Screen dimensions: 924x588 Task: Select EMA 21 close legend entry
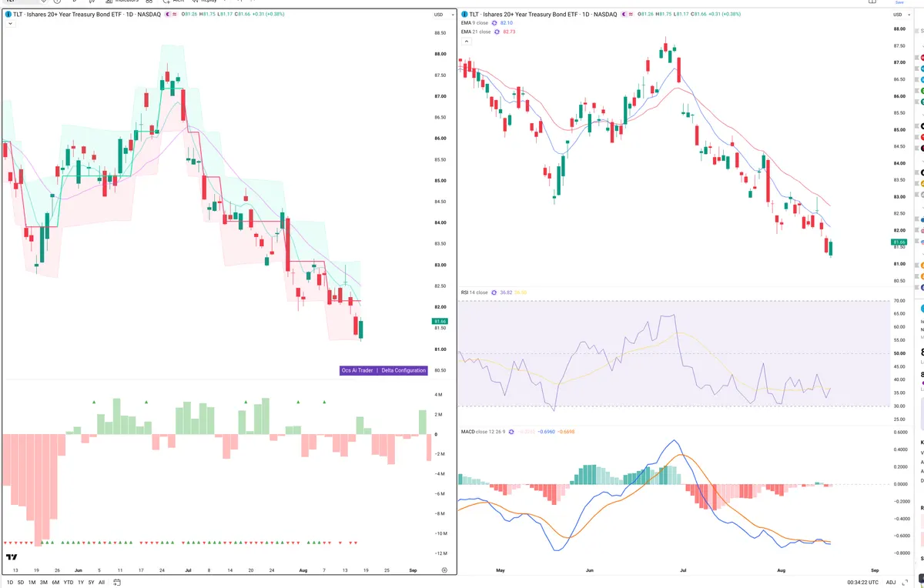pos(477,32)
